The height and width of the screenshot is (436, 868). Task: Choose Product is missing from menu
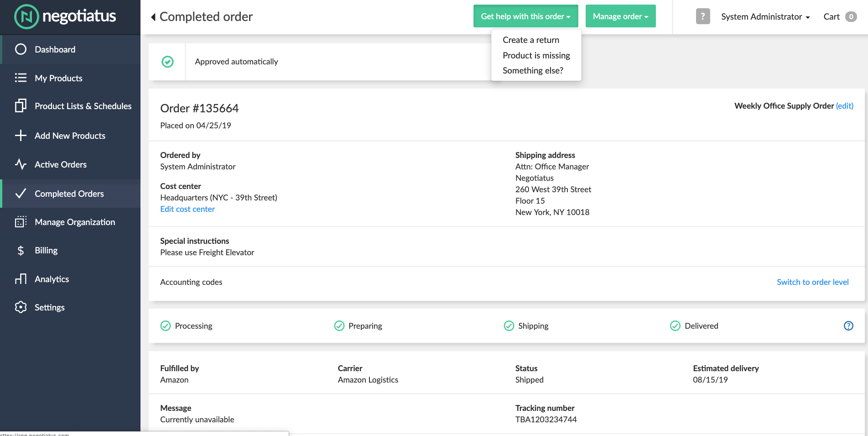tap(536, 56)
